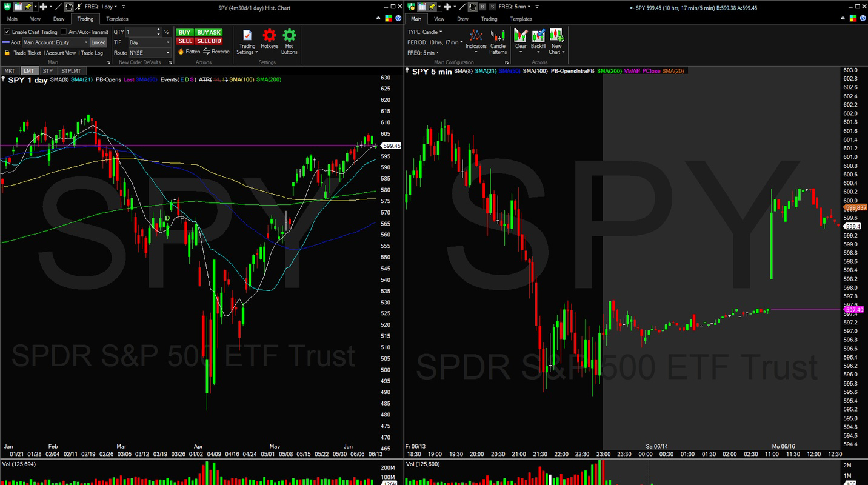Open PERIOD: 10 hrs, 17 min dropdown

coord(435,42)
